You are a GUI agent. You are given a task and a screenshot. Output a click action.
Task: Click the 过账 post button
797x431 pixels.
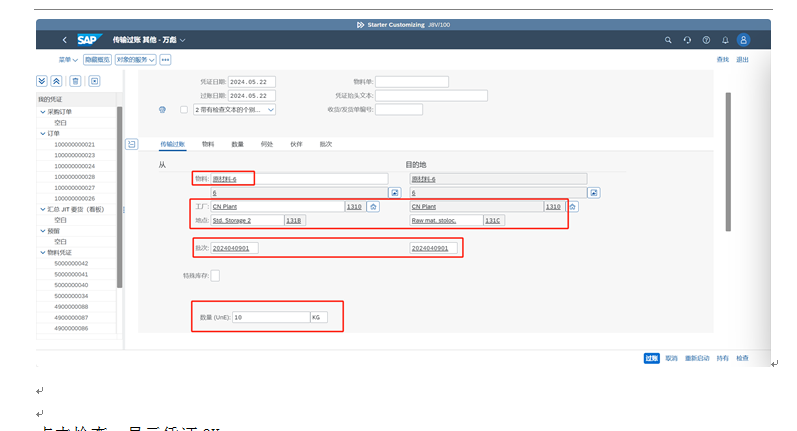(651, 357)
